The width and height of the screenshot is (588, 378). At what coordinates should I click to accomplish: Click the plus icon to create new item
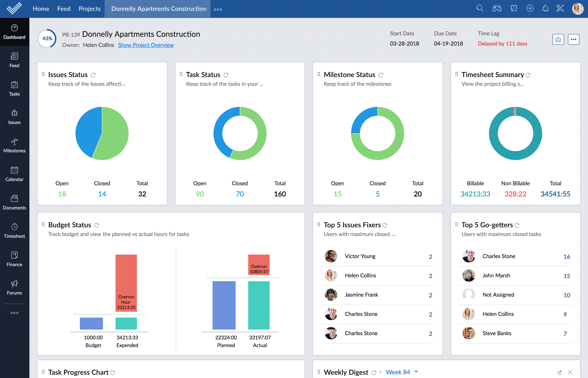530,8
